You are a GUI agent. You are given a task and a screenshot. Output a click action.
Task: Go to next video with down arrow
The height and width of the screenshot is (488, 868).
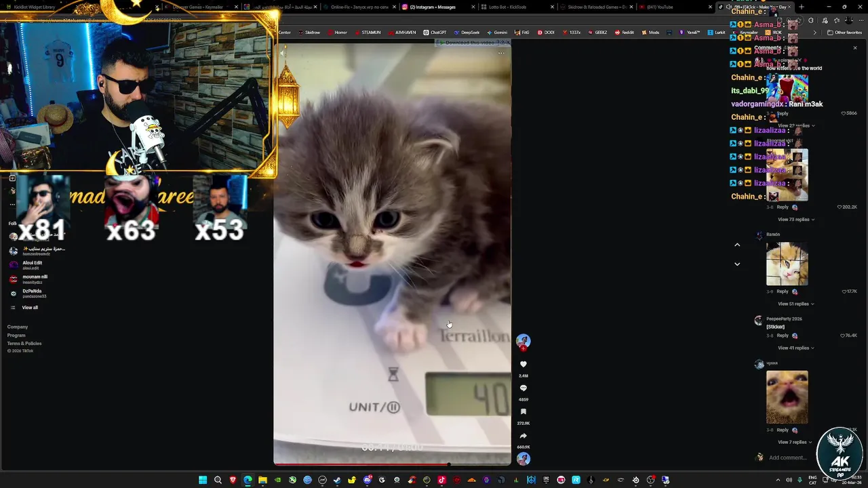click(737, 264)
